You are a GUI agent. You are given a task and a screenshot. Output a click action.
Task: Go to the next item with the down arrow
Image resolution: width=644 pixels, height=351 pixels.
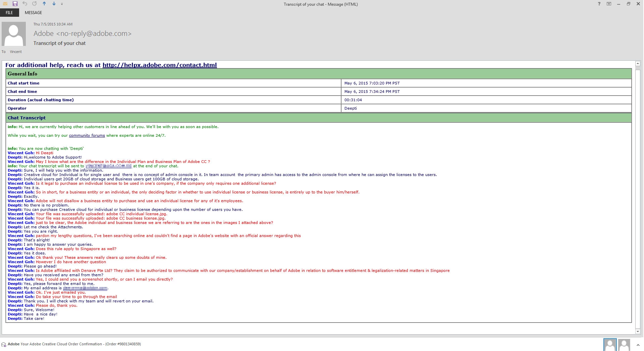coord(54,4)
